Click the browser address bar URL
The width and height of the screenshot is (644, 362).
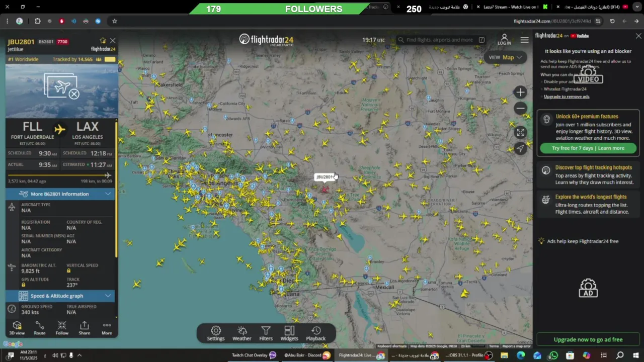click(x=552, y=21)
